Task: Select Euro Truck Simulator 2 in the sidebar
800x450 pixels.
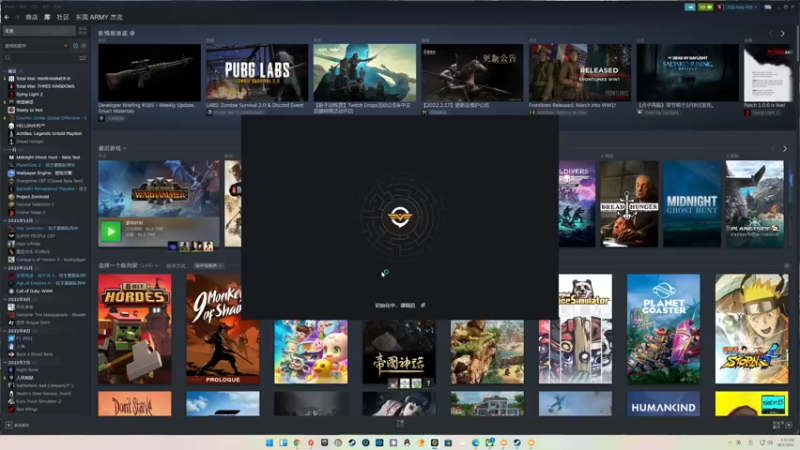Action: 38,401
